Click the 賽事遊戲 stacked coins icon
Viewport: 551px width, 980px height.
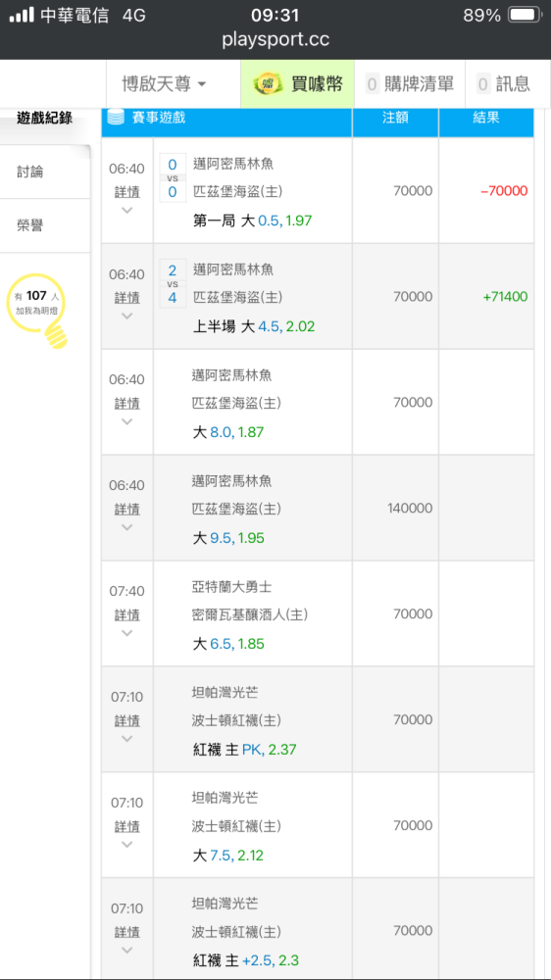click(117, 117)
